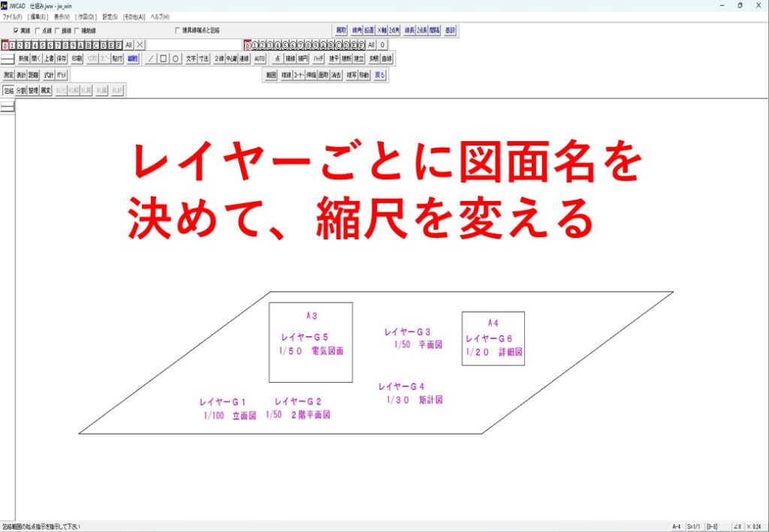
Task: Select the circle (○) drawing tool
Action: [176, 58]
